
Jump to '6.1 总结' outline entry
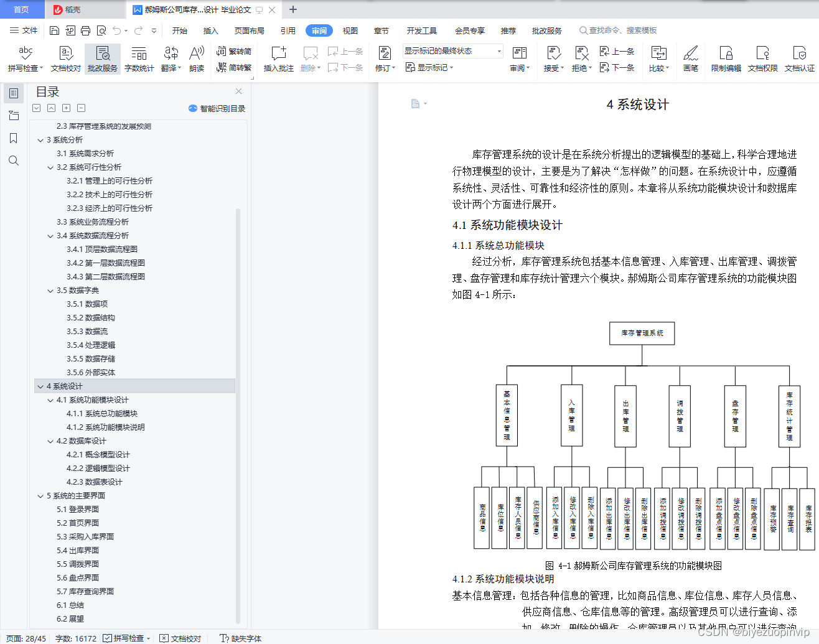(70, 605)
